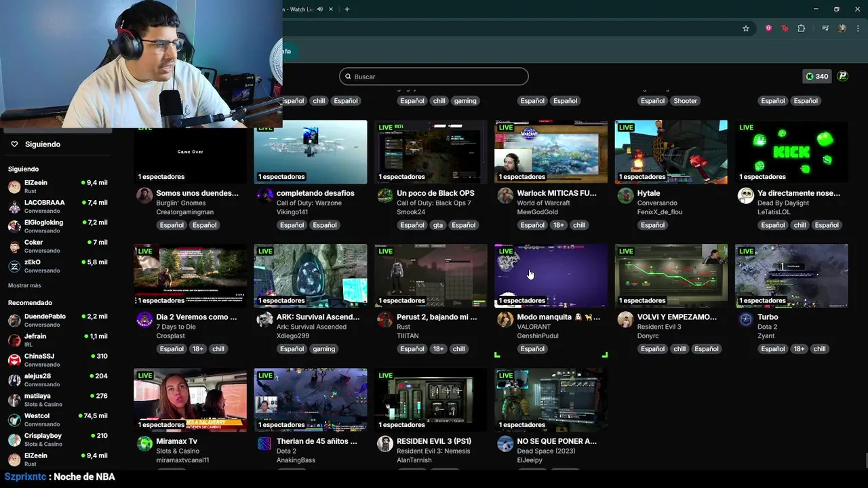Open miramaxtvcanal11's channel avatar
This screenshot has width=868, height=488.
click(x=144, y=444)
